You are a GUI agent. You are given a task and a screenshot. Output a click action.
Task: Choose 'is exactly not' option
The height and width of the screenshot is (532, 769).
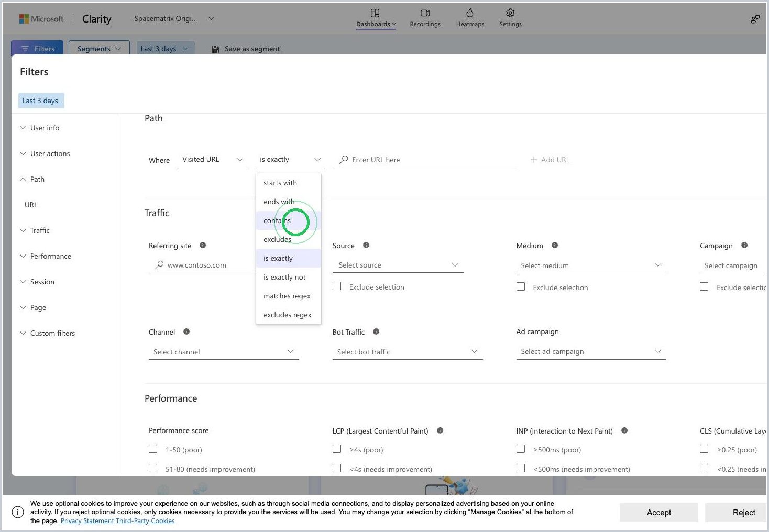(289, 277)
